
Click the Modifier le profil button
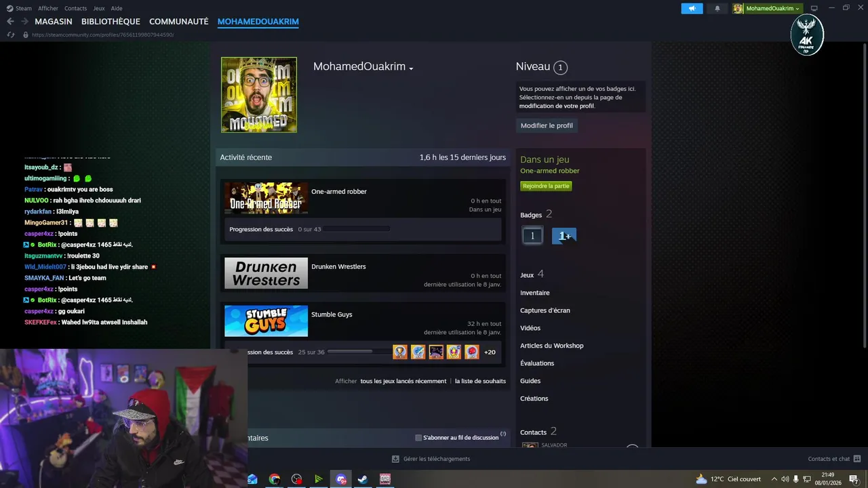[547, 125]
